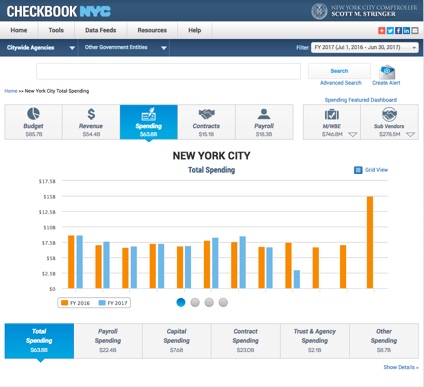Select the Total Spending tab
The width and height of the screenshot is (424, 387).
39,341
